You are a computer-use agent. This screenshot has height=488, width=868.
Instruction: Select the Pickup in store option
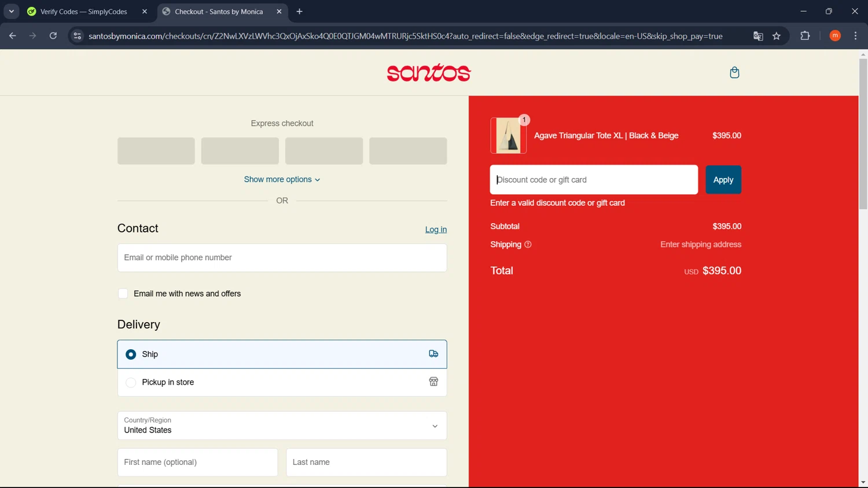[x=282, y=382]
